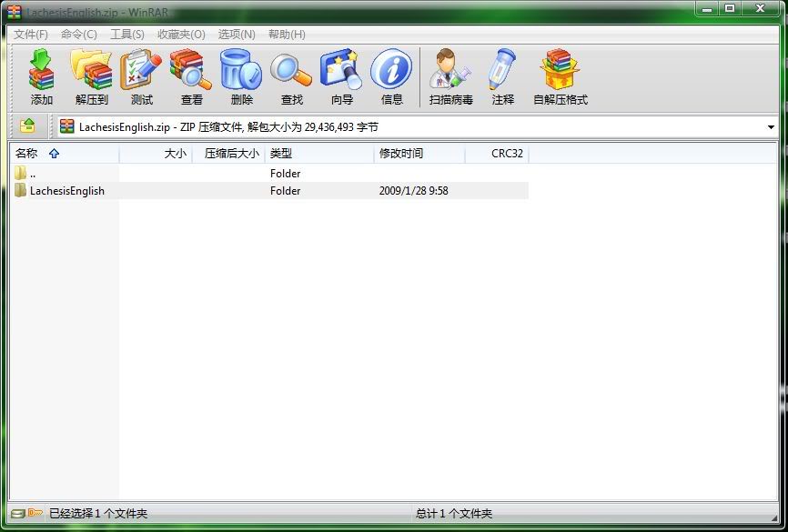Open the Find (查找) magnifier tool
Screen dimensions: 788x532
(291, 76)
